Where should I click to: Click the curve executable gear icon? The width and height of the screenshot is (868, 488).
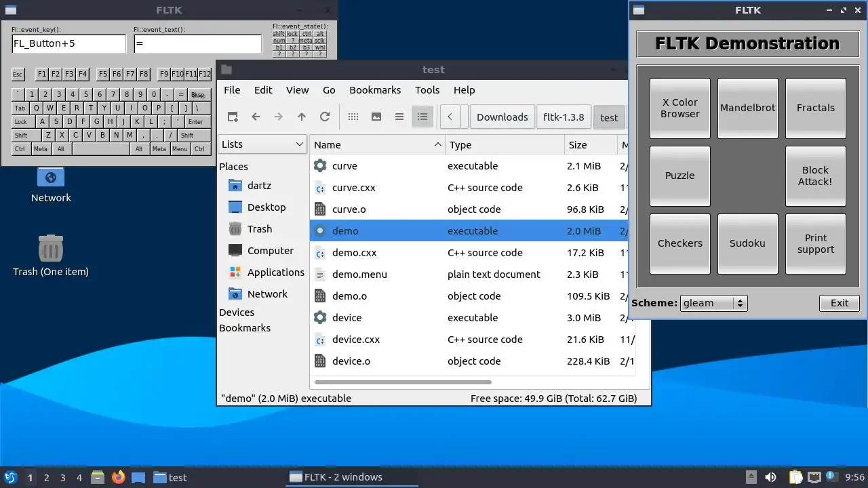coord(320,165)
